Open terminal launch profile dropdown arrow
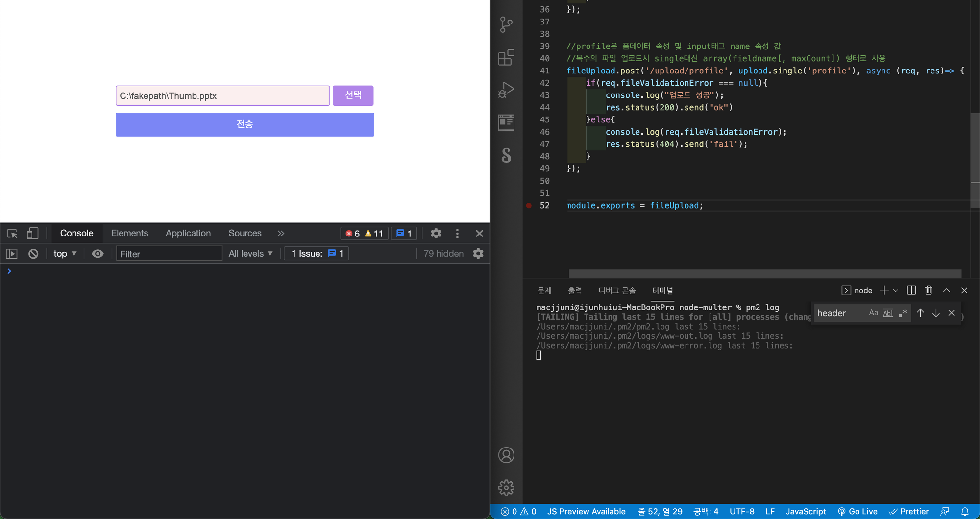 point(896,290)
